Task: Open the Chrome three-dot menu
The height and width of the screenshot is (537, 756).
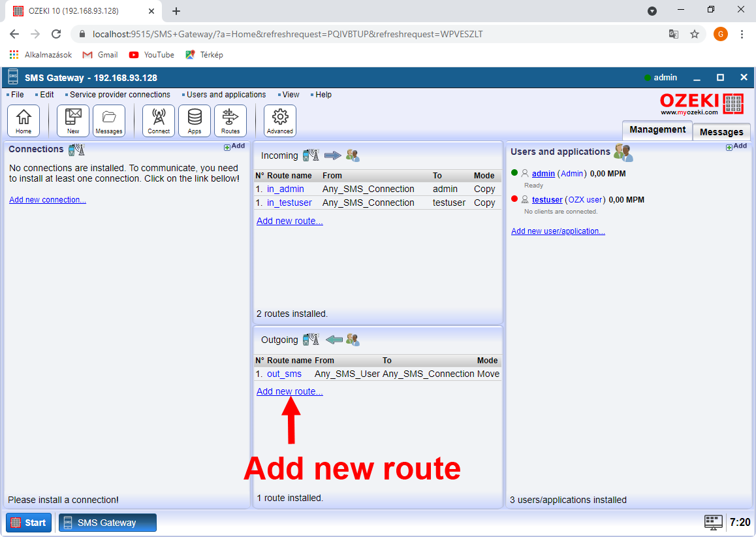Action: [x=742, y=34]
